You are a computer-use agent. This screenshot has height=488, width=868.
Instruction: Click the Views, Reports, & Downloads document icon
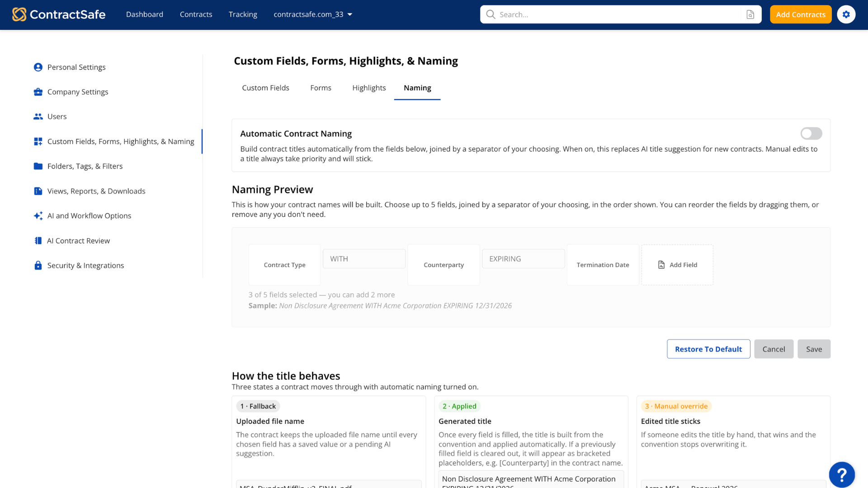click(38, 191)
